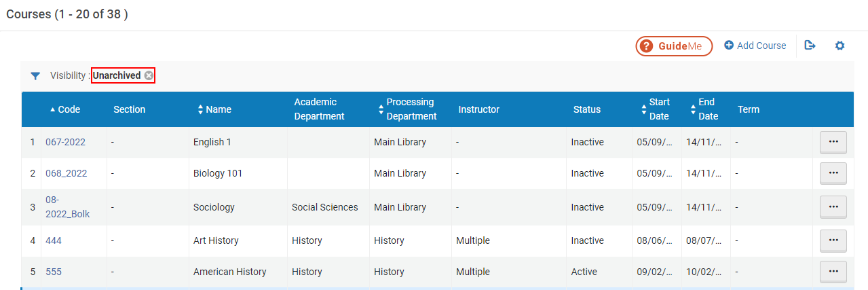Image resolution: width=868 pixels, height=290 pixels.
Task: Open row actions for Art History
Action: [x=833, y=240]
